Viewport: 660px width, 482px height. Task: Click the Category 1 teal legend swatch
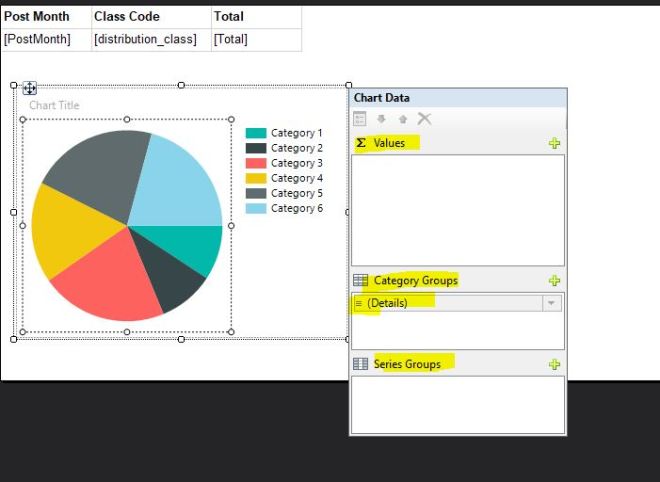pyautogui.click(x=256, y=133)
